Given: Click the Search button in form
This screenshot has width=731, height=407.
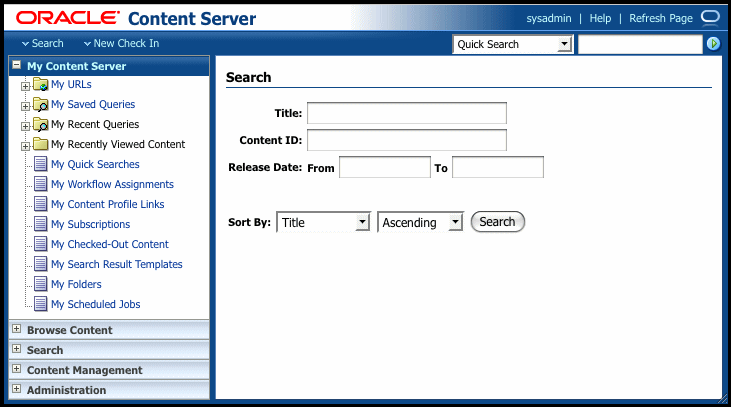Looking at the screenshot, I should tap(497, 222).
